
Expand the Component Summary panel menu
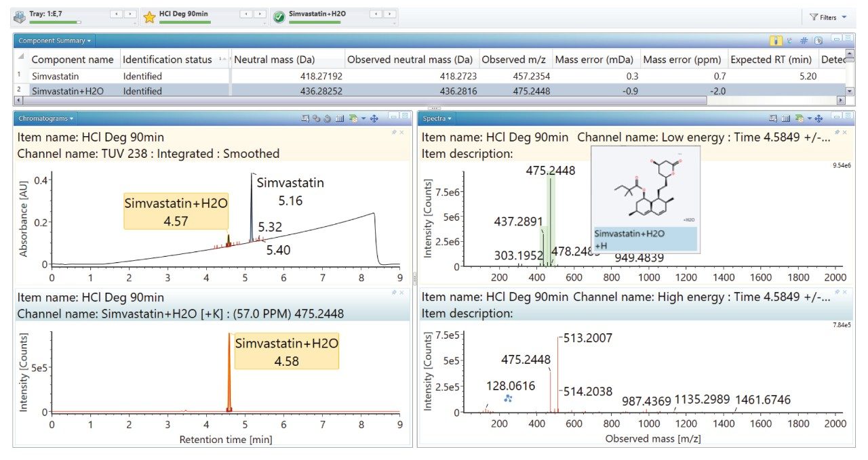coord(54,41)
